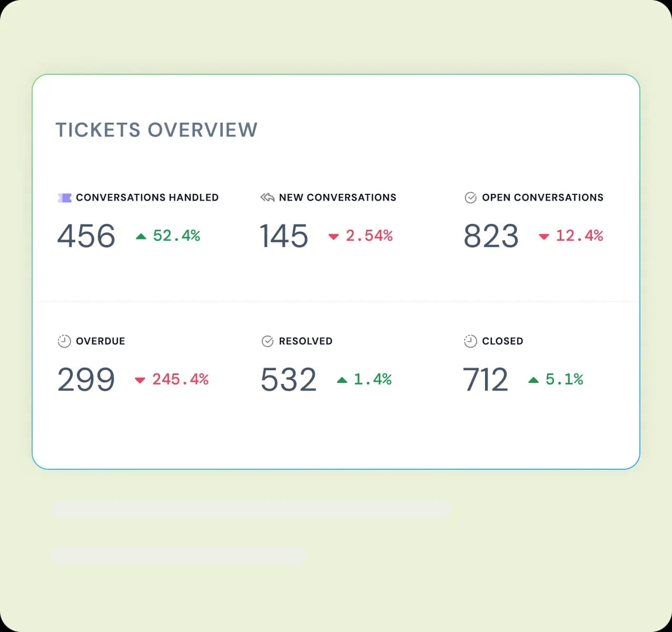This screenshot has height=632, width=672.
Task: Open the CONVERSATIONS HANDLED metric label
Action: pyautogui.click(x=147, y=197)
